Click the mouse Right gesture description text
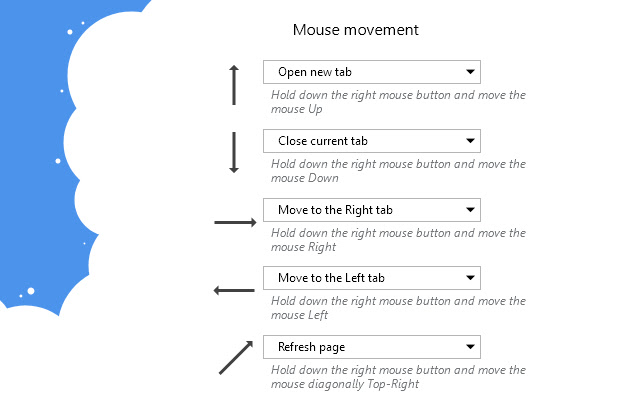This screenshot has height=400, width=640. [398, 240]
